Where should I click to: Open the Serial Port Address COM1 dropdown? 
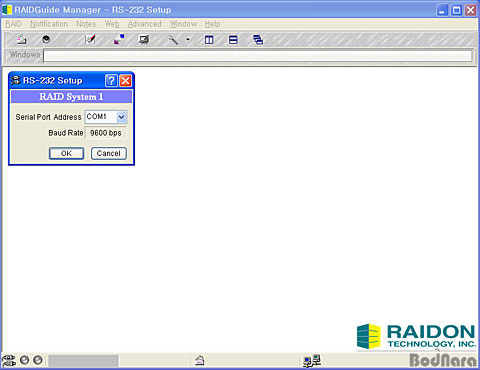click(x=121, y=117)
